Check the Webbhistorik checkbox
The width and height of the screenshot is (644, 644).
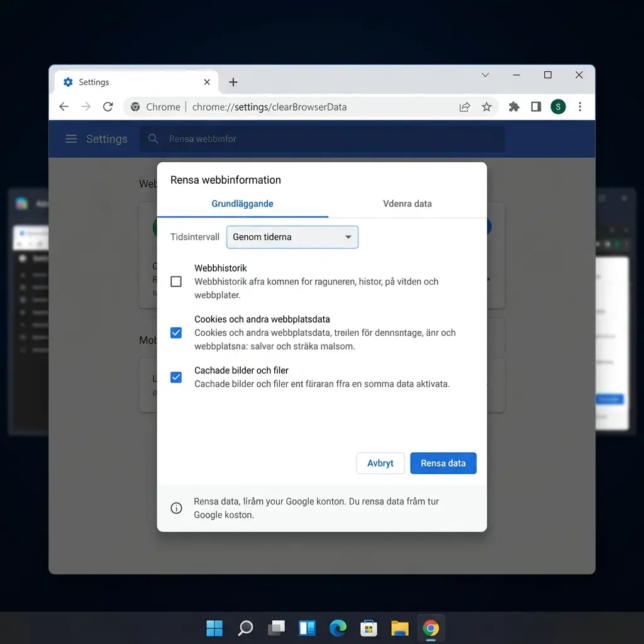click(176, 281)
